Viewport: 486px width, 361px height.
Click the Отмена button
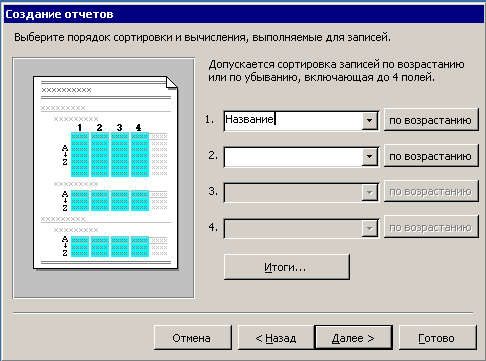192,338
